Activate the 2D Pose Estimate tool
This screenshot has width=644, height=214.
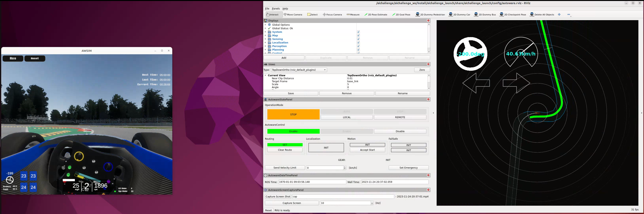tap(376, 15)
